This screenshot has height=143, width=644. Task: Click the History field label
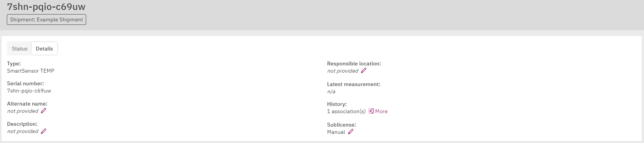(x=337, y=104)
